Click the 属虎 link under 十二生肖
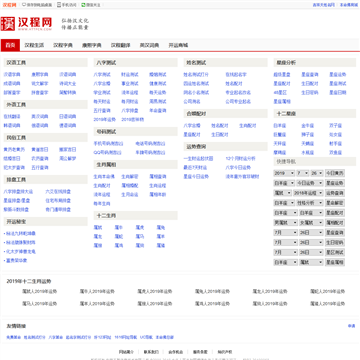Image resolution: width=360 pixels, height=360 pixels. (x=140, y=228)
